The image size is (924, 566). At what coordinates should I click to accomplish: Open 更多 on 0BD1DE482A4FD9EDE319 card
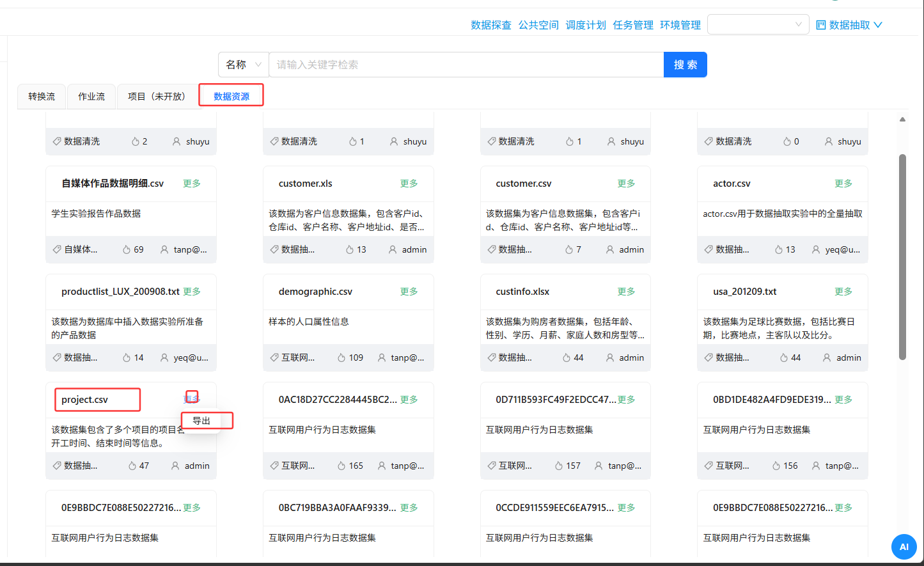pyautogui.click(x=843, y=400)
